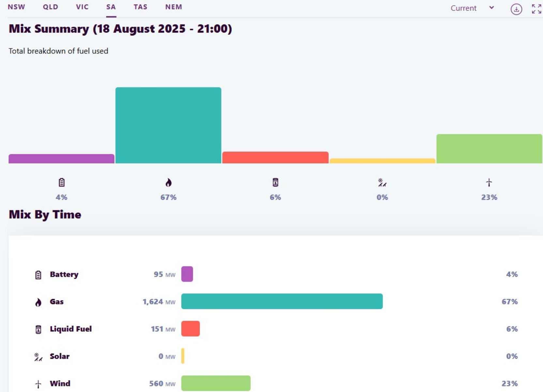The height and width of the screenshot is (392, 543).
Task: Switch to the NSW tab
Action: [16, 7]
